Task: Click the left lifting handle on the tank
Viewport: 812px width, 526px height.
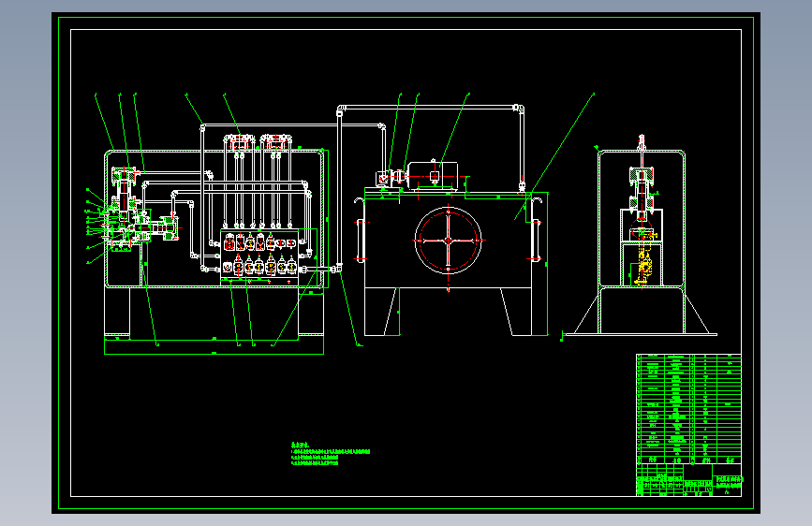Action: (360, 241)
